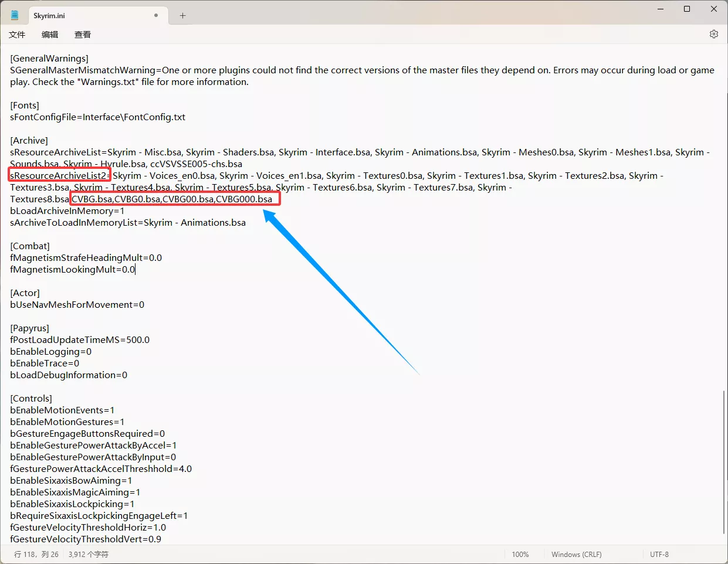The image size is (728, 564).
Task: Maximize the Notepad window
Action: (x=687, y=9)
